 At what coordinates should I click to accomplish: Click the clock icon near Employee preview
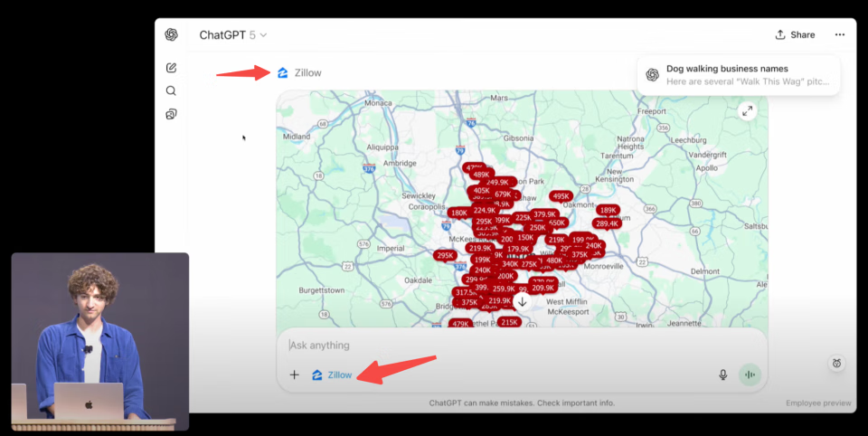838,363
